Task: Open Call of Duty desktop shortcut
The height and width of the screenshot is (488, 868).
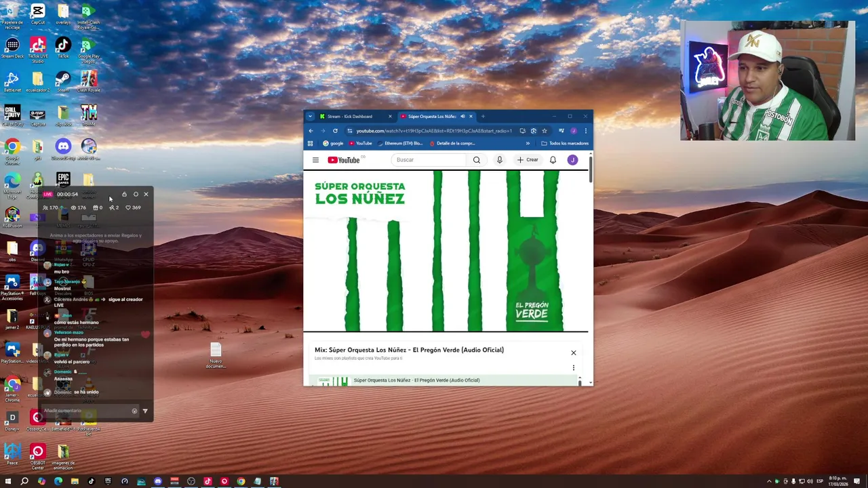Action: click(x=12, y=116)
